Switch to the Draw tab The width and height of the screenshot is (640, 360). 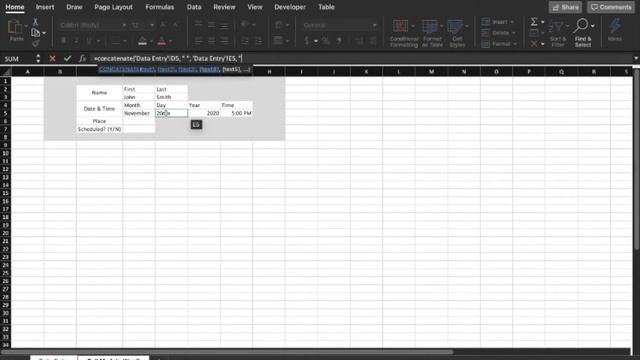(74, 7)
